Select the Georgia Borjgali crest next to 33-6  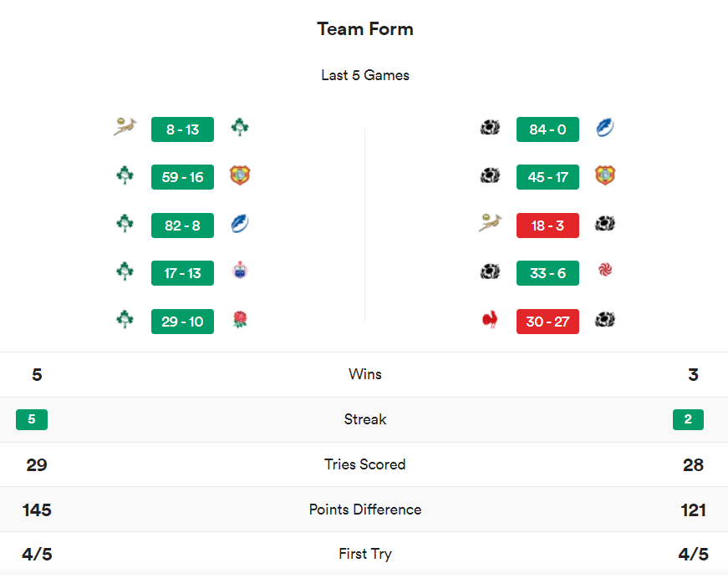click(604, 272)
